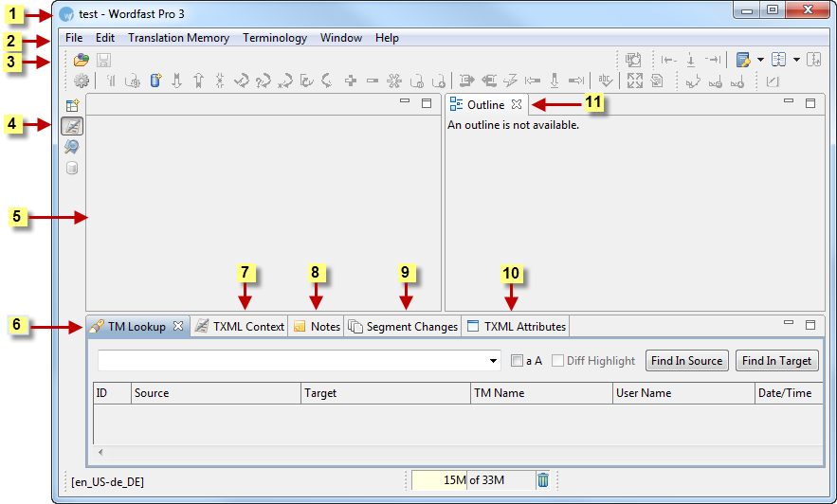The height and width of the screenshot is (504, 837).
Task: Switch to the Segment Changes tab
Action: pyautogui.click(x=403, y=326)
